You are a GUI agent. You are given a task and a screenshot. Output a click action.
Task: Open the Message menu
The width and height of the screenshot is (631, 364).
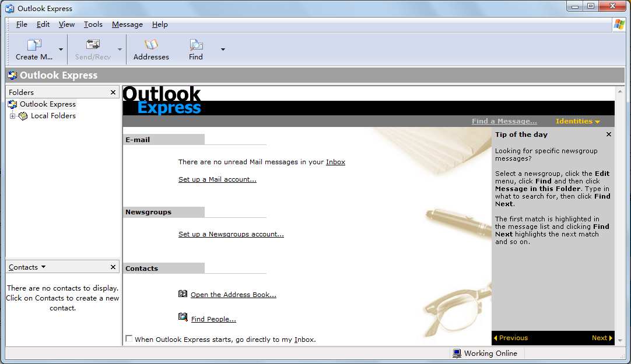[x=127, y=24]
